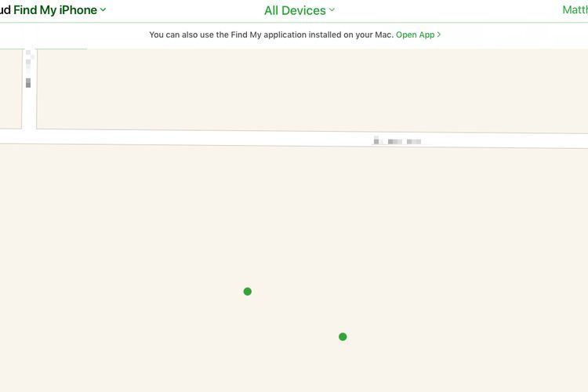This screenshot has width=588, height=392.
Task: Open the Matth account menu
Action: [x=575, y=10]
